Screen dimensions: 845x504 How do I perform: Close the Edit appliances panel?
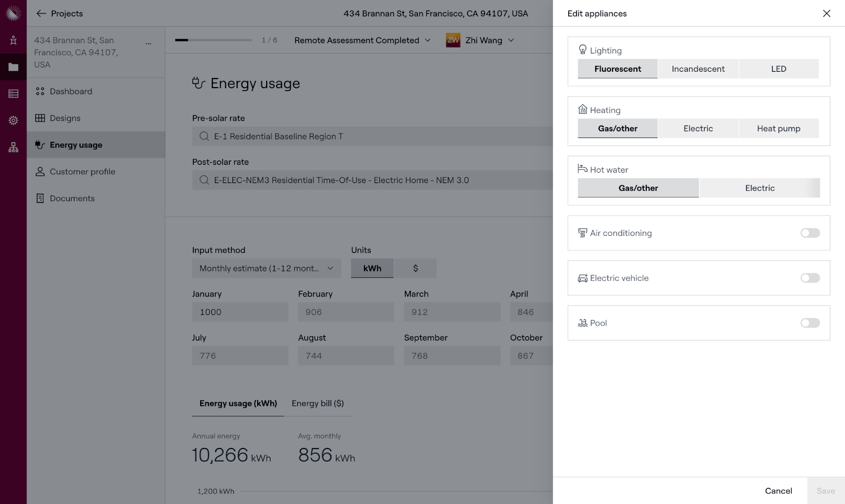tap(827, 14)
